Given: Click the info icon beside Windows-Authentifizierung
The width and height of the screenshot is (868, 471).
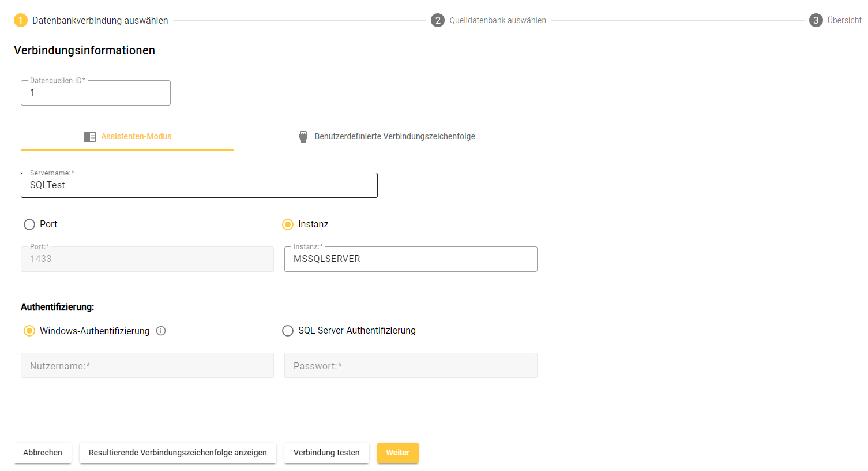Looking at the screenshot, I should (161, 331).
